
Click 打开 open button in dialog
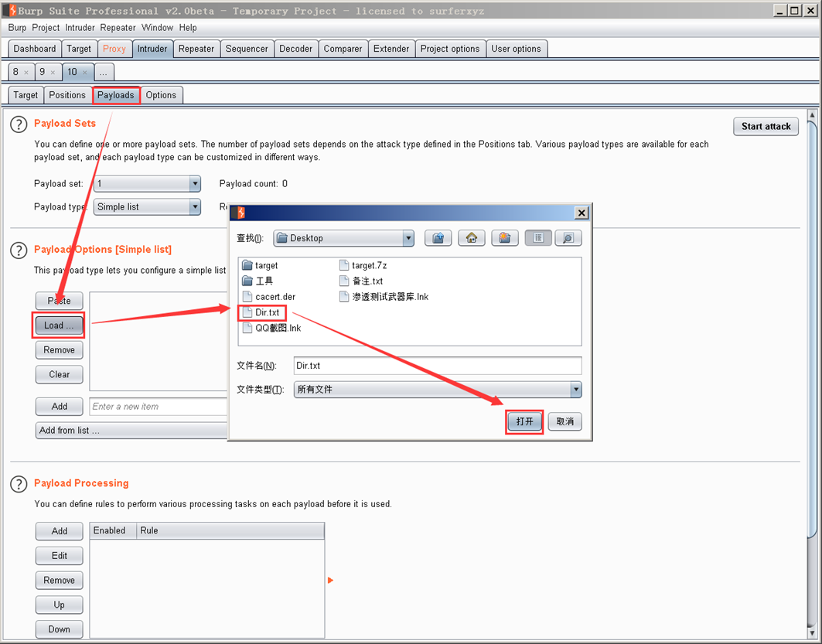click(x=524, y=421)
